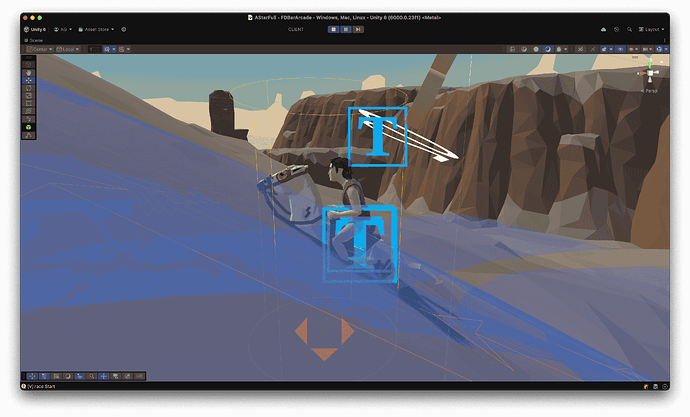This screenshot has height=417, width=690.
Task: Open the scene view camera settings
Action: click(x=645, y=49)
